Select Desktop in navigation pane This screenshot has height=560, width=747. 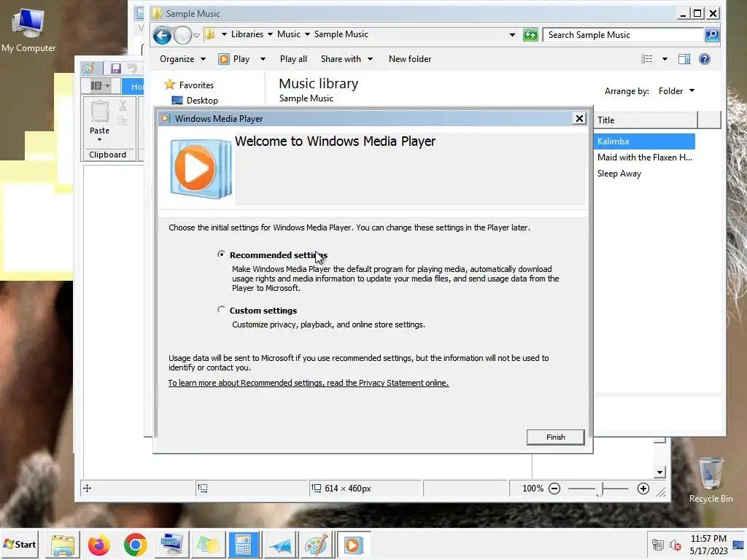pos(196,101)
